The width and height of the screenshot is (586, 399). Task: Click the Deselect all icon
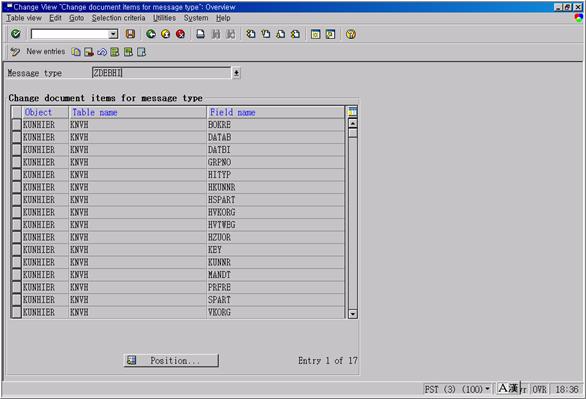141,52
